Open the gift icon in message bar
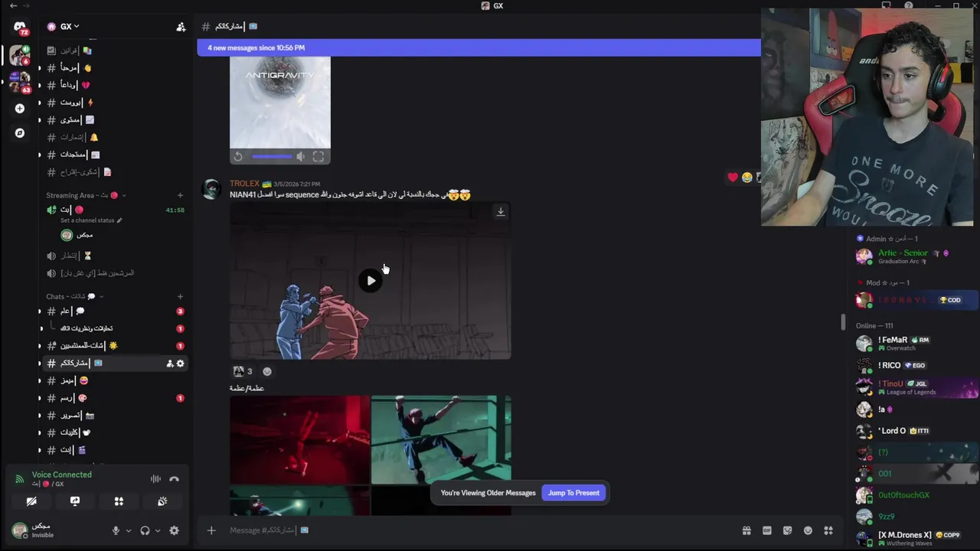This screenshot has width=980, height=551. [746, 530]
